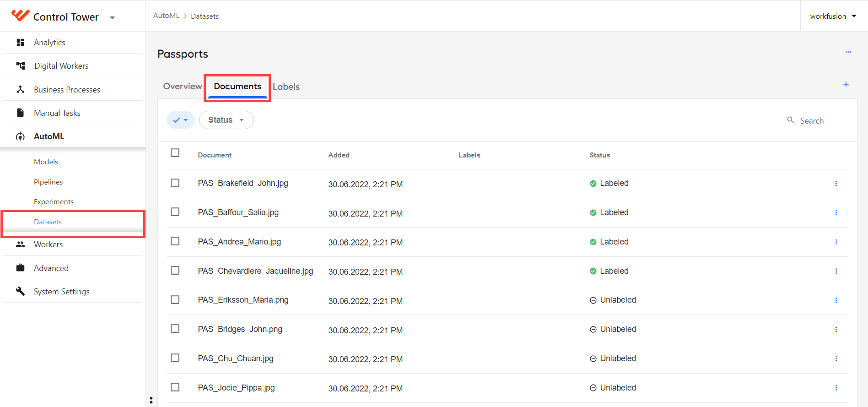Open the PAS_Brakefield_John.jpg document
868x407 pixels.
coord(243,183)
